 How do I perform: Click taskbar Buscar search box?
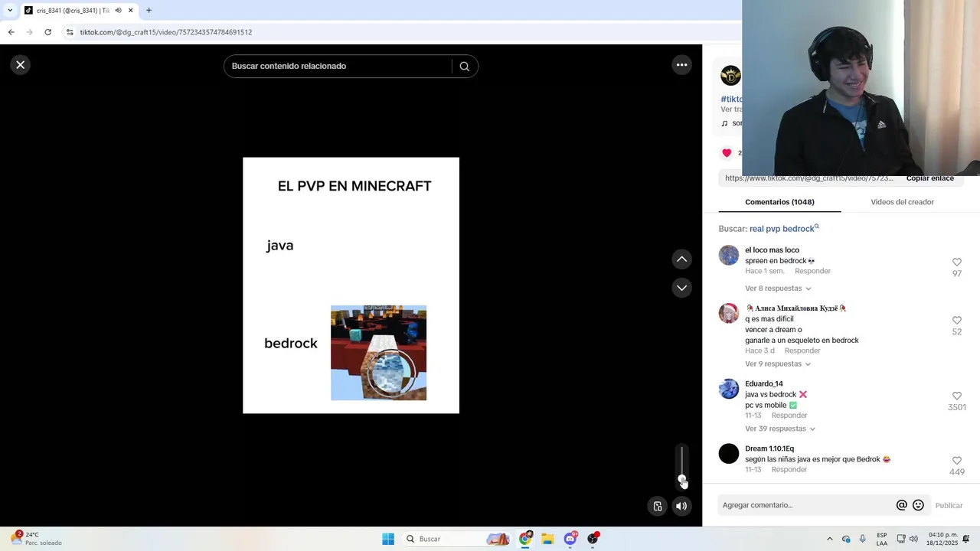tap(456, 539)
